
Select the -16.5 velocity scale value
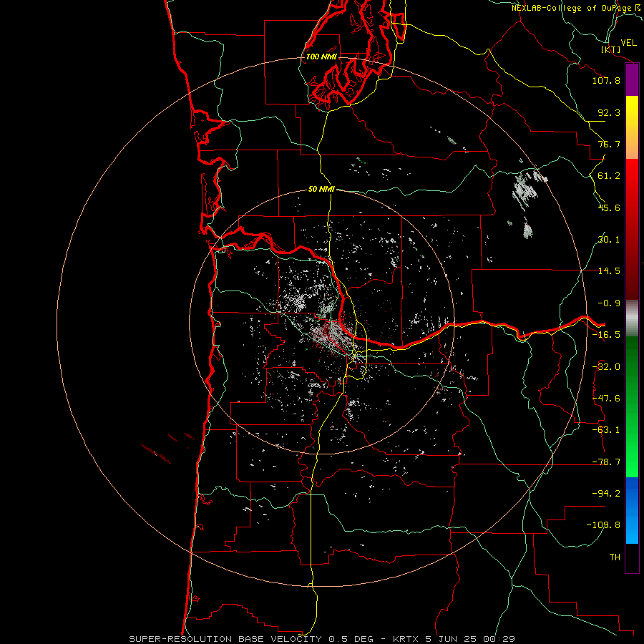click(606, 335)
